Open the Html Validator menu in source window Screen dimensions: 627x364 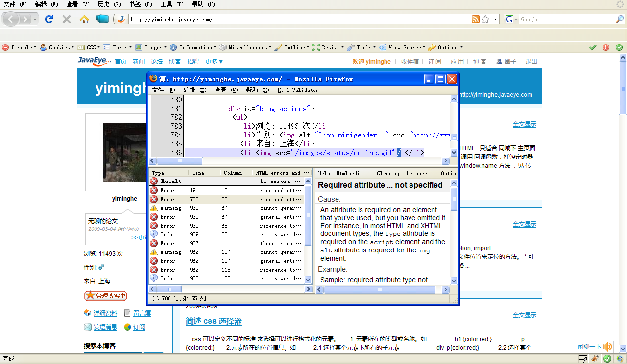click(x=297, y=90)
